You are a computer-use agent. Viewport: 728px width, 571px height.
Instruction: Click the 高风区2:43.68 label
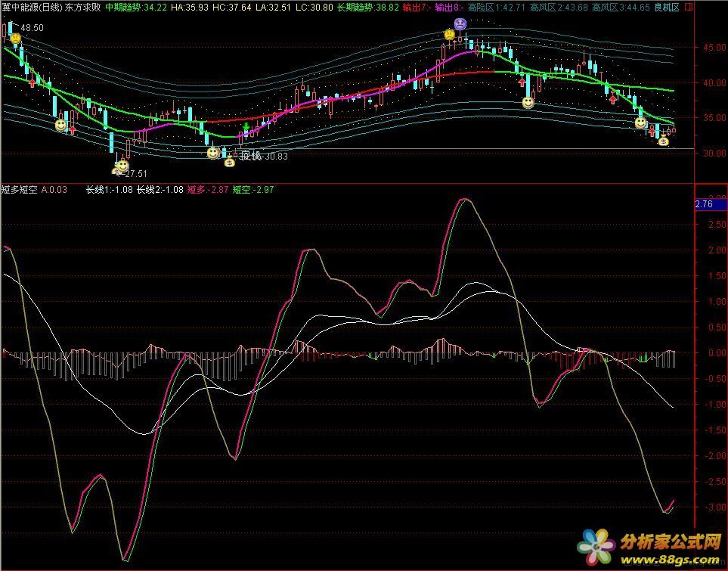(x=559, y=8)
